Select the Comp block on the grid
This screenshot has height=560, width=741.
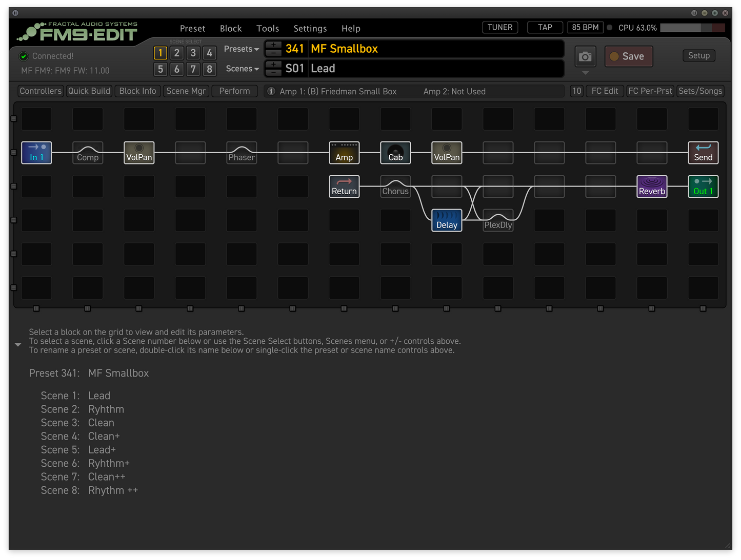[x=88, y=153]
